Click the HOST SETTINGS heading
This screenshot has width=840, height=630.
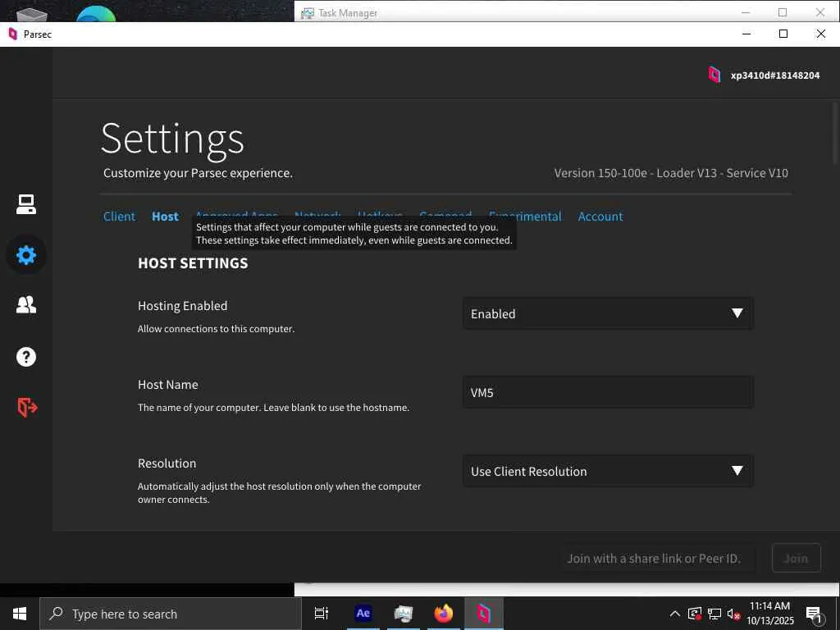pyautogui.click(x=193, y=263)
